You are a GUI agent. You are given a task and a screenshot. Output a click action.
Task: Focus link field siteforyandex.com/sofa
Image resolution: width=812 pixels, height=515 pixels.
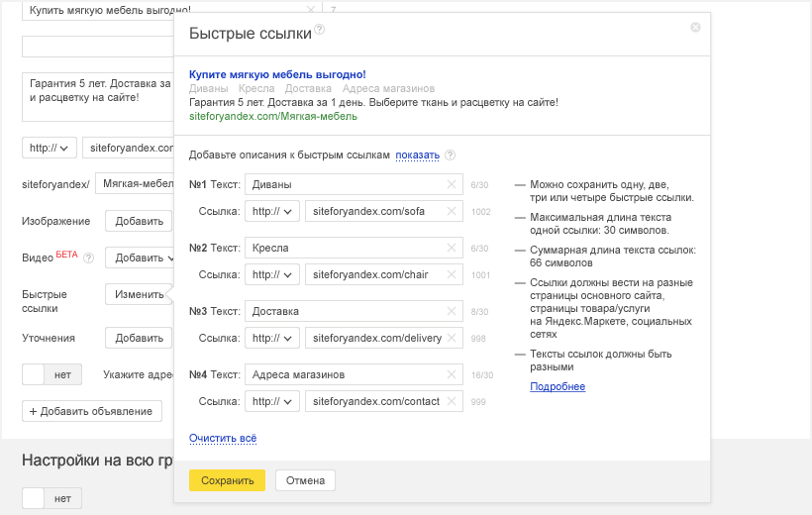pos(384,211)
